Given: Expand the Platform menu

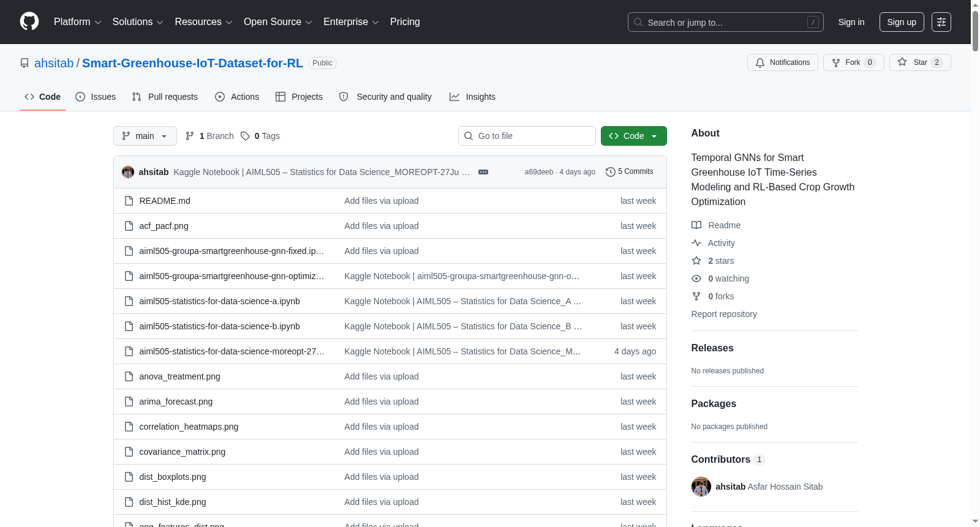Looking at the screenshot, I should pos(78,22).
